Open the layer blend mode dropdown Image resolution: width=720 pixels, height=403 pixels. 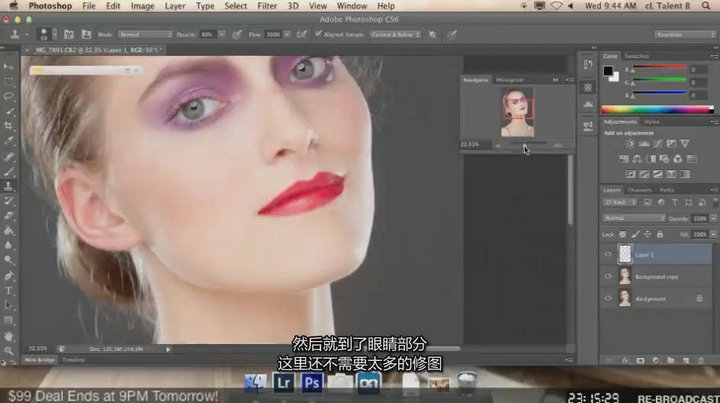tap(634, 217)
